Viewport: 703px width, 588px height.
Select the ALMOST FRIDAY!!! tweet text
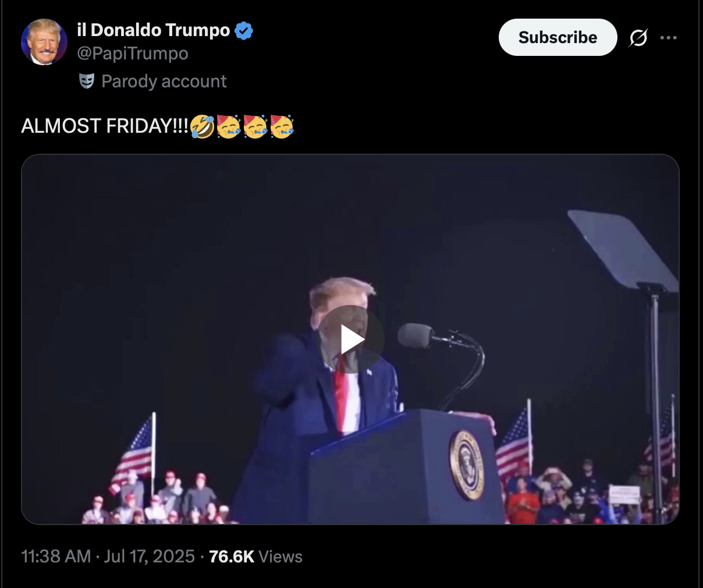tap(105, 126)
